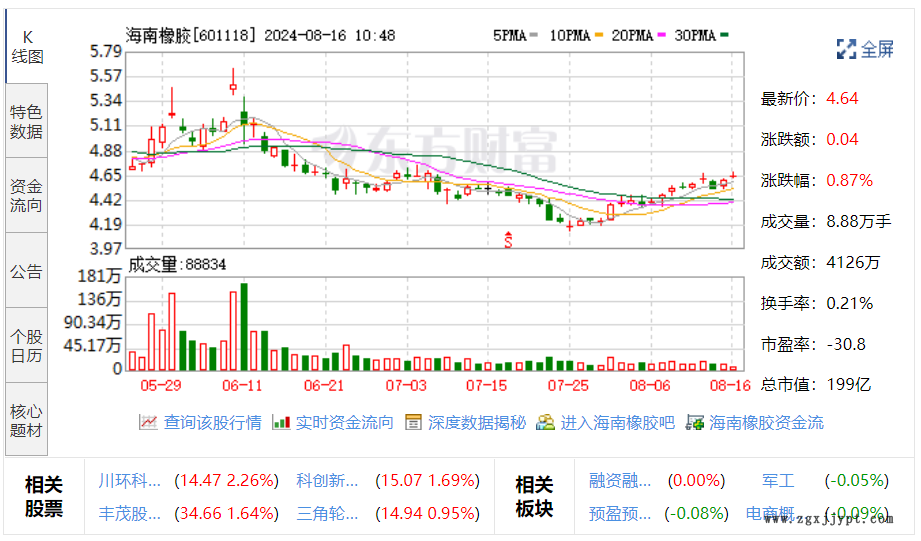Image resolution: width=921 pixels, height=541 pixels.
Task: Click the 5PMA gray legend swatch
Action: [533, 35]
